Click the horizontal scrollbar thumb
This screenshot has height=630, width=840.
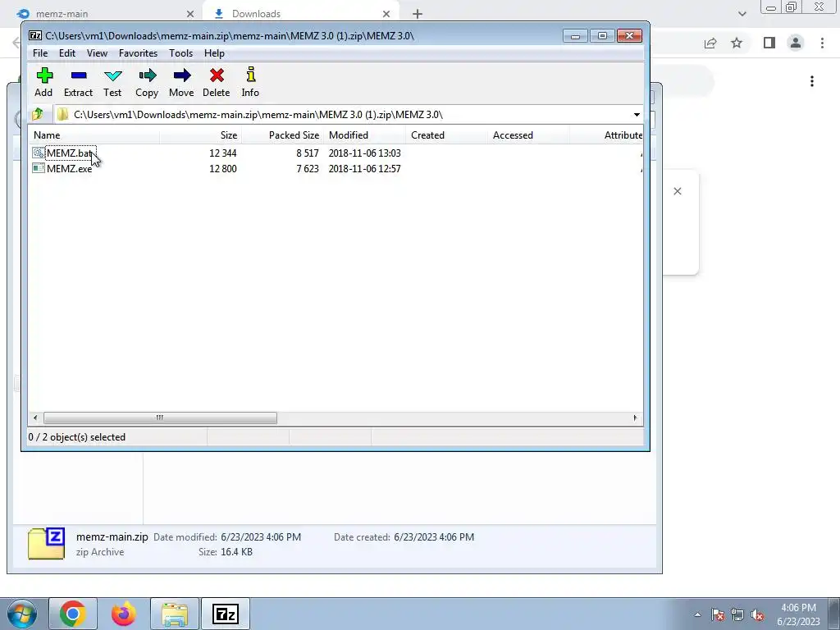click(160, 418)
